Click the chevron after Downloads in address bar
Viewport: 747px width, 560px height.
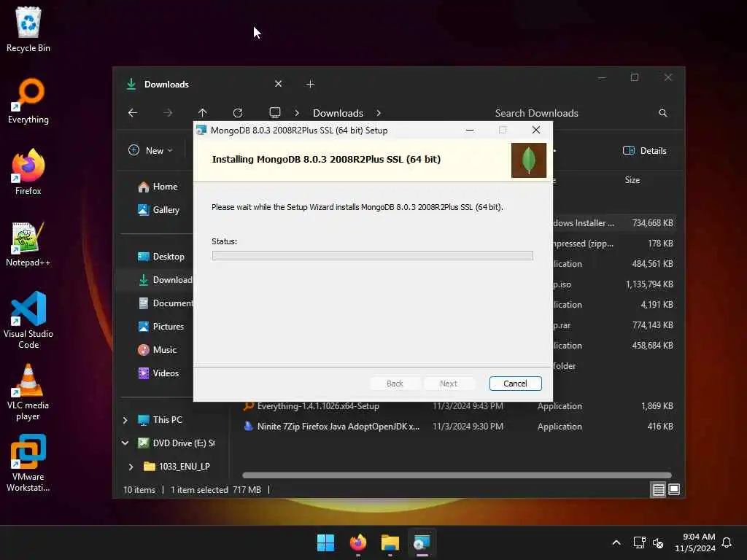[x=379, y=113]
